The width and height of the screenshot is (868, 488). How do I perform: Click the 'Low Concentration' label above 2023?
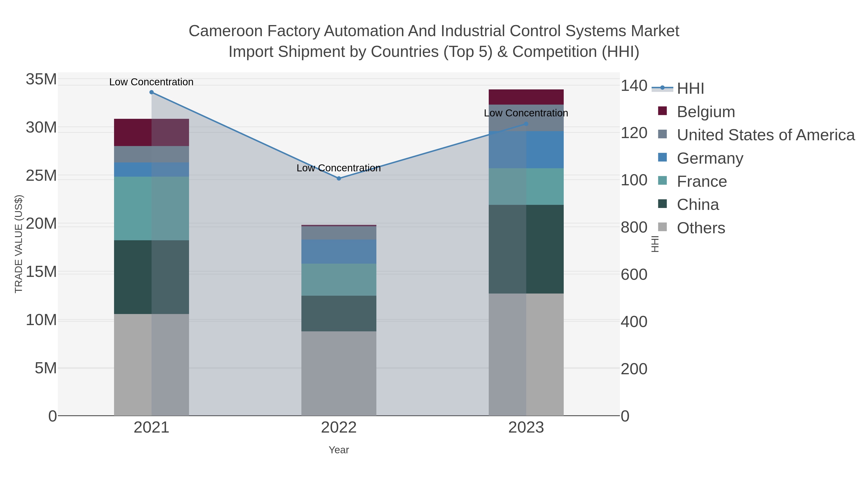tap(526, 113)
